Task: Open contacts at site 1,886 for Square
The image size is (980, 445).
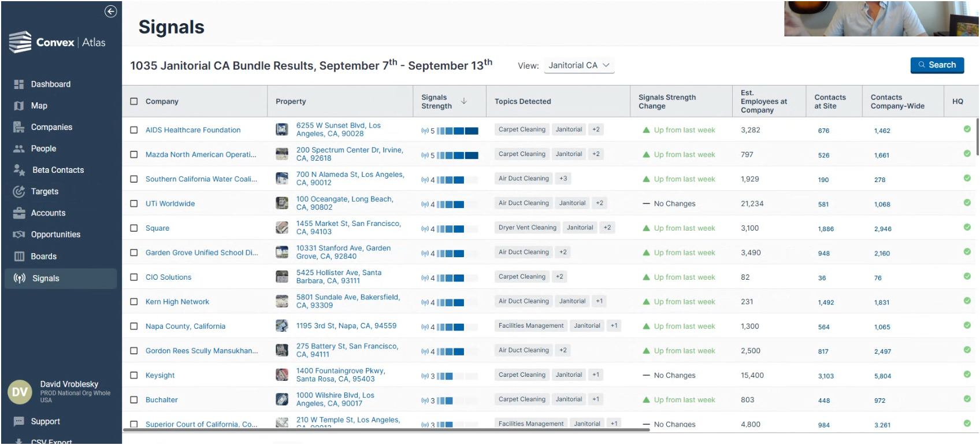Action: pyautogui.click(x=826, y=229)
